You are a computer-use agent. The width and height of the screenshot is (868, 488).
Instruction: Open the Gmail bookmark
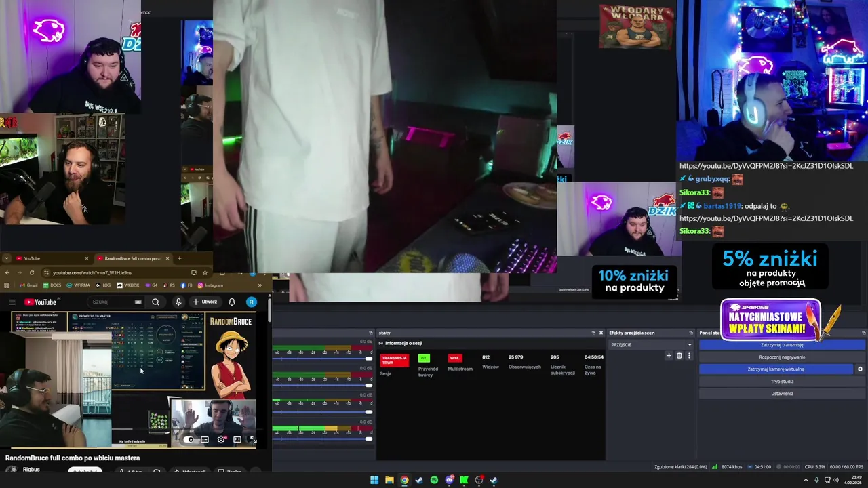click(x=28, y=285)
